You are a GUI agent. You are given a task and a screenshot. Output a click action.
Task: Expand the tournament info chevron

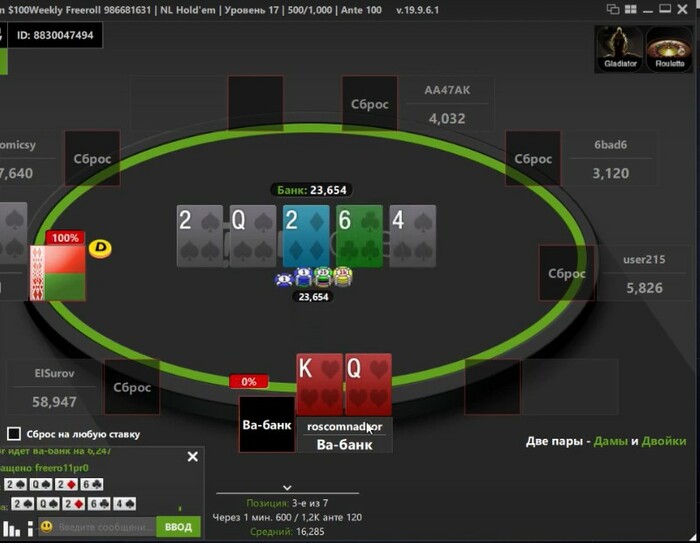pos(287,488)
